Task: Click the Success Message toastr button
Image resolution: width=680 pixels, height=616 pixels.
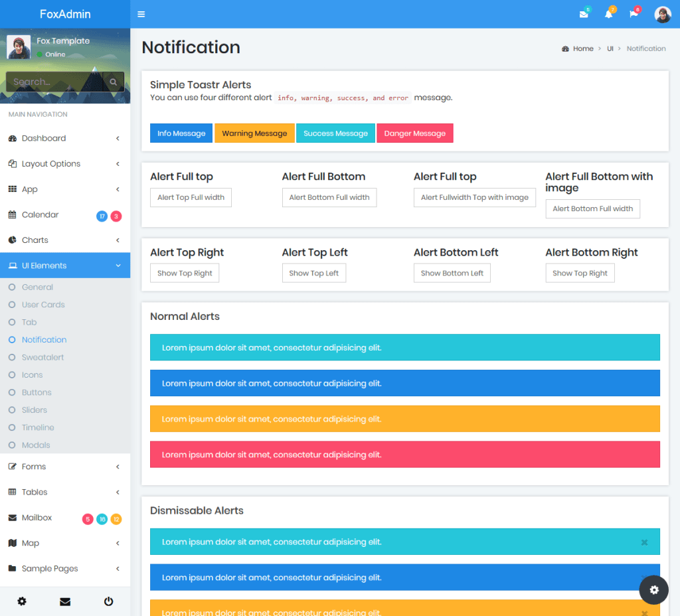Action: pos(335,133)
